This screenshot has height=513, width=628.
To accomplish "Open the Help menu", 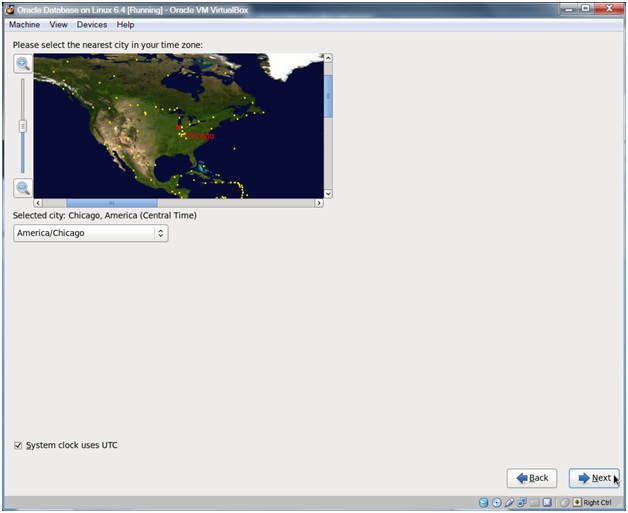I will pos(125,24).
